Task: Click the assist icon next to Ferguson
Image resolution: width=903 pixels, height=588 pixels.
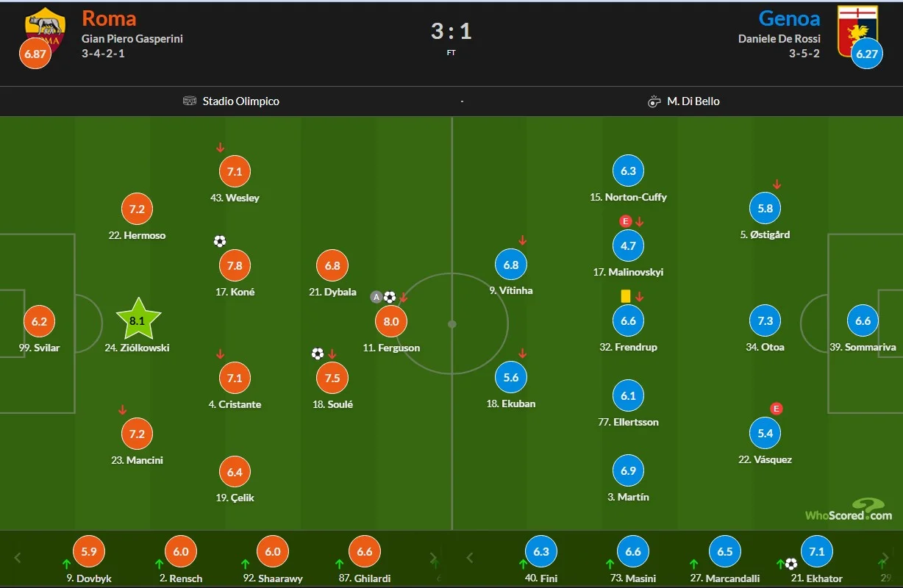Action: [376, 297]
